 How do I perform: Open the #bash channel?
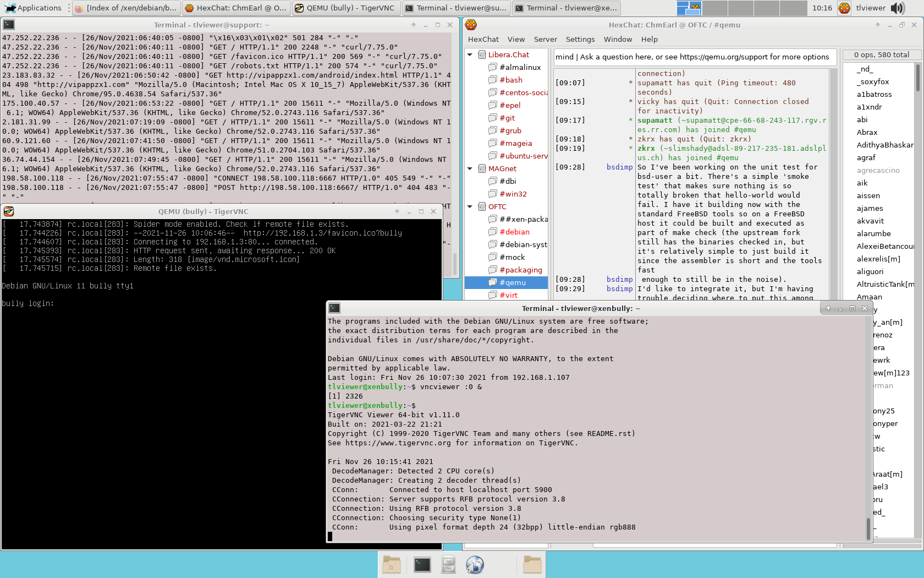(511, 80)
